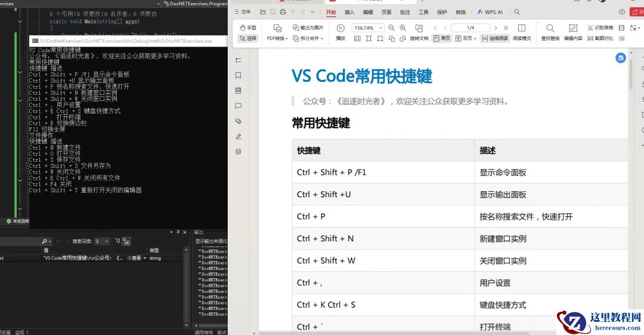Screen dimensions: 644x335
Task: Enable 手型 hand tool mode
Action: tap(247, 28)
